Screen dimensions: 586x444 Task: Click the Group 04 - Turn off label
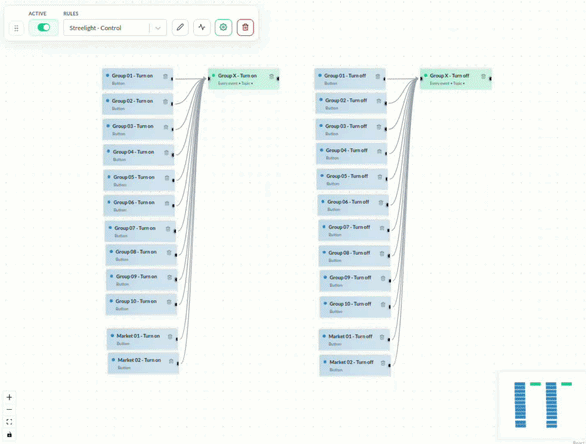coord(346,151)
